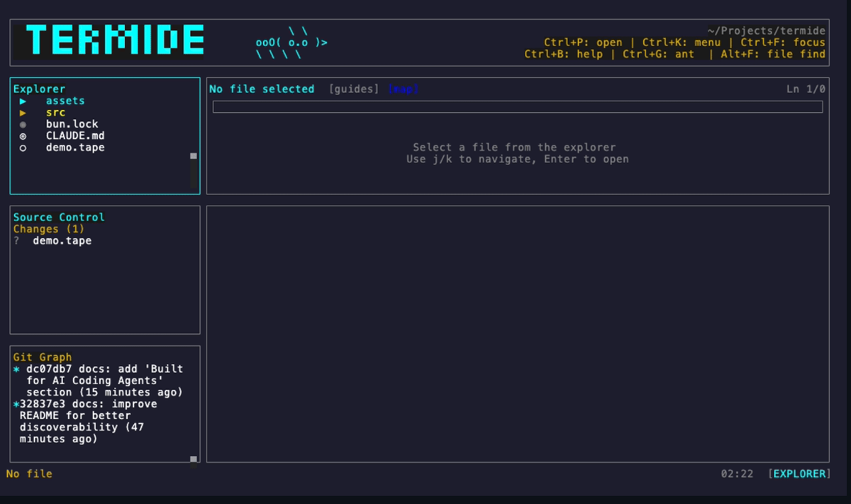Click the [EXPLORER] mode indicator
Viewport: 851px width, 504px height.
(x=799, y=474)
